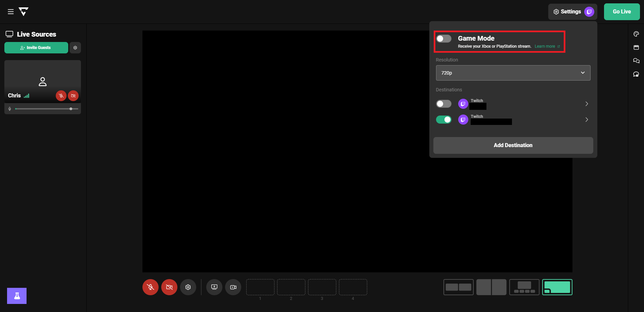The image size is (644, 312).
Task: Select scene slot 3
Action: (x=322, y=287)
